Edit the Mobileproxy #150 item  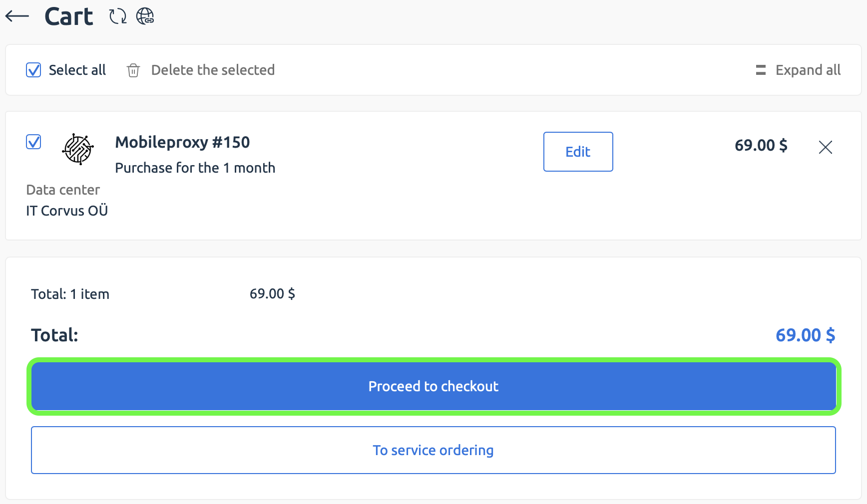tap(578, 152)
